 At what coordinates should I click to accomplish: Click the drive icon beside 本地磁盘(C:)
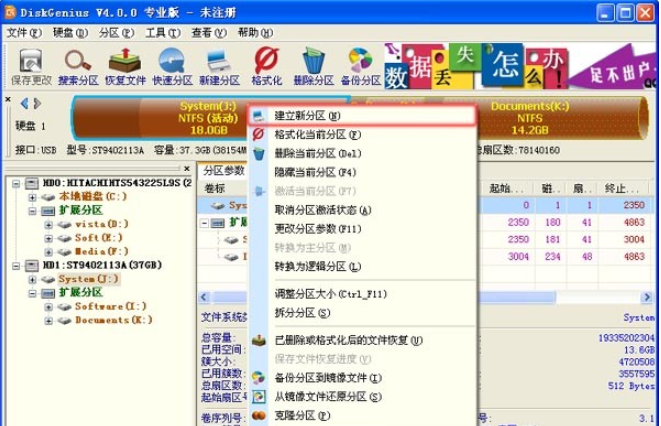[48, 197]
